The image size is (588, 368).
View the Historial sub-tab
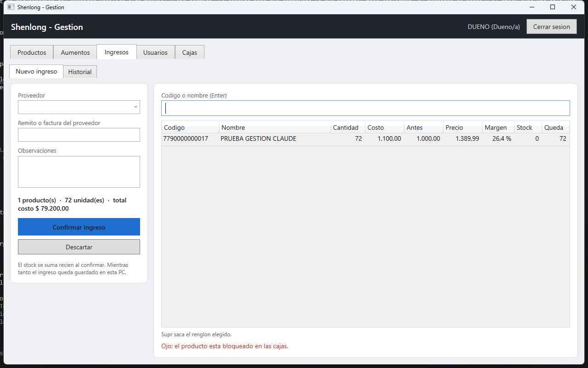(x=80, y=72)
